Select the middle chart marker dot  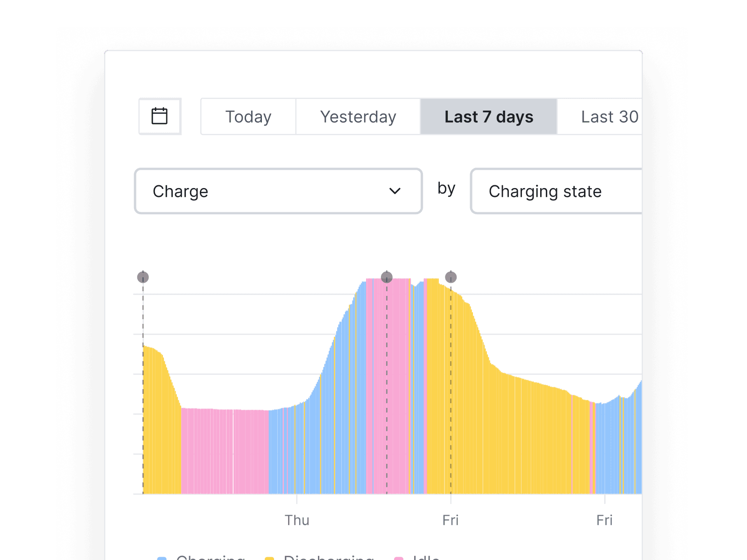[386, 277]
